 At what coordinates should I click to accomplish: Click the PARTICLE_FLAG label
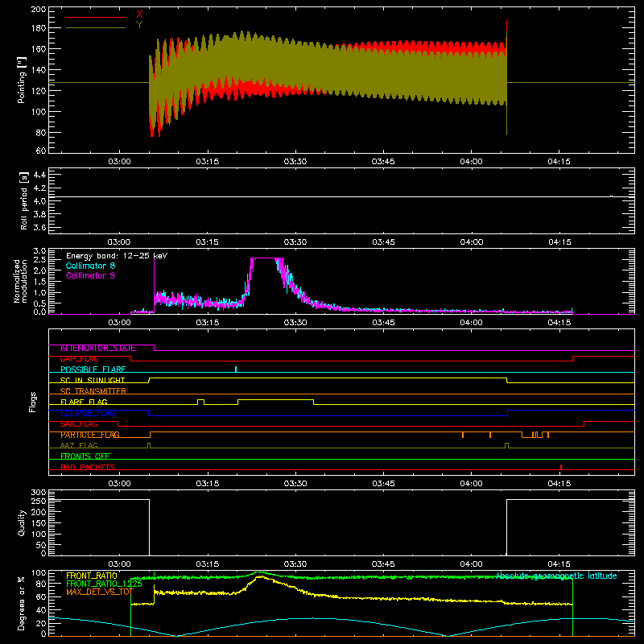90,435
